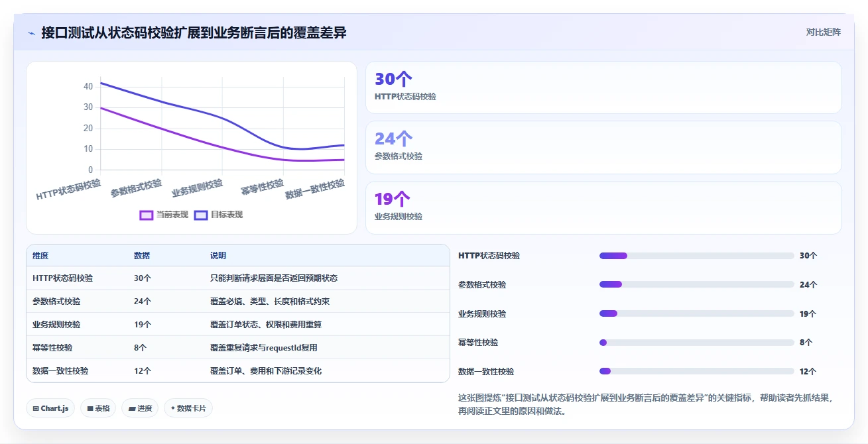This screenshot has width=868, height=444.
Task: Click the 进度 tag icon
Action: [132, 409]
